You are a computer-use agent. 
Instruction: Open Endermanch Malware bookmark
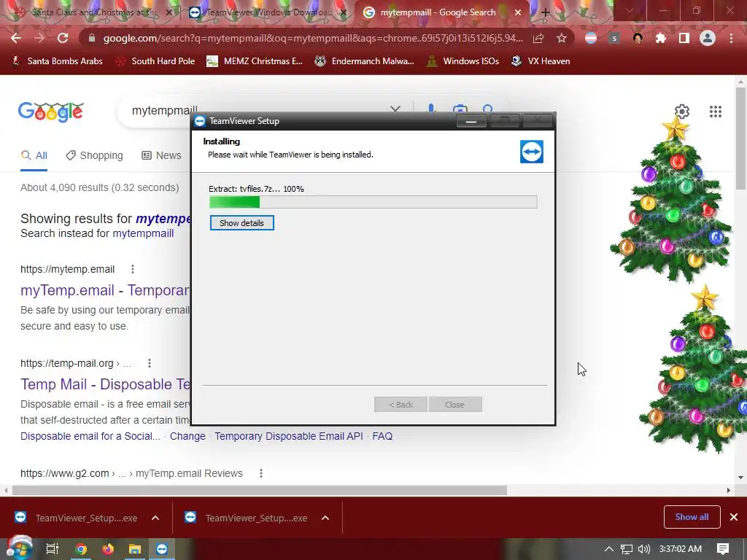(x=365, y=61)
